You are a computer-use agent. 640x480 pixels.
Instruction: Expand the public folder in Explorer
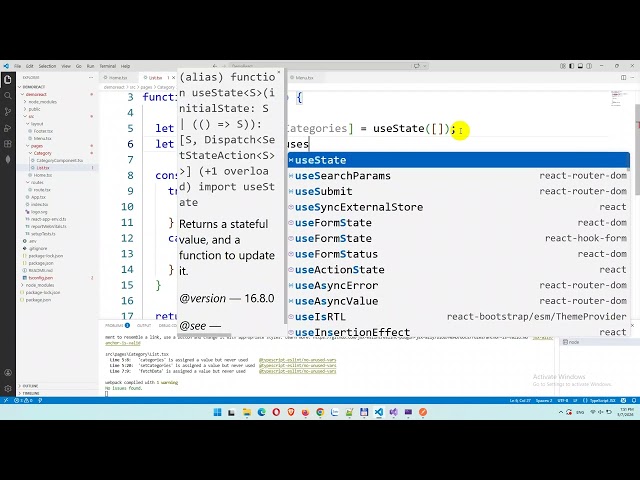point(34,109)
